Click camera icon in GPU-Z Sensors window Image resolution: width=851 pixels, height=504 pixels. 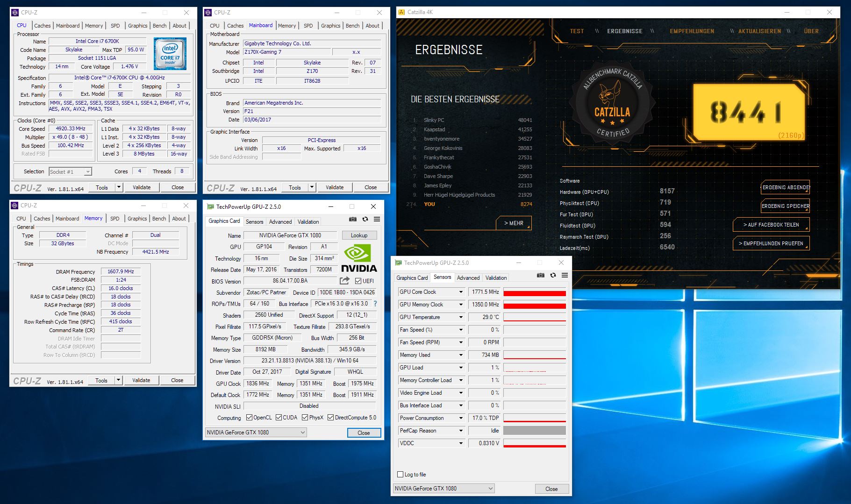tap(541, 275)
